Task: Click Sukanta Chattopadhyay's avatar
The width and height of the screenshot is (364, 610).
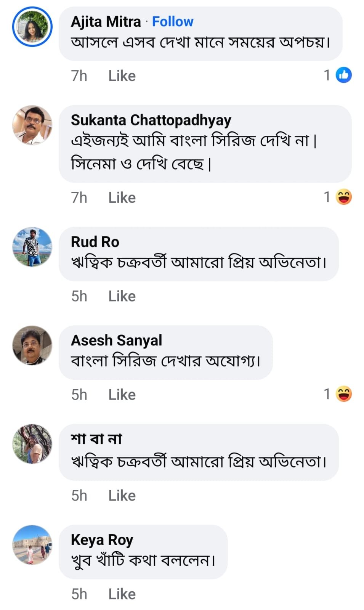Action: coord(32,125)
